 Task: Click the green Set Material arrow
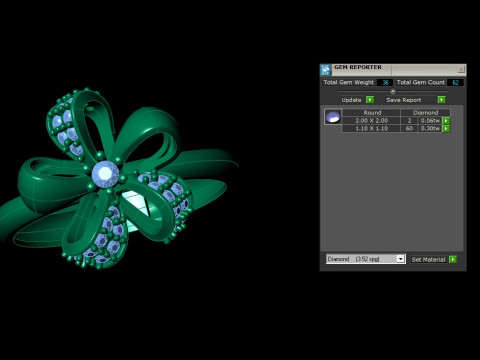(x=453, y=259)
